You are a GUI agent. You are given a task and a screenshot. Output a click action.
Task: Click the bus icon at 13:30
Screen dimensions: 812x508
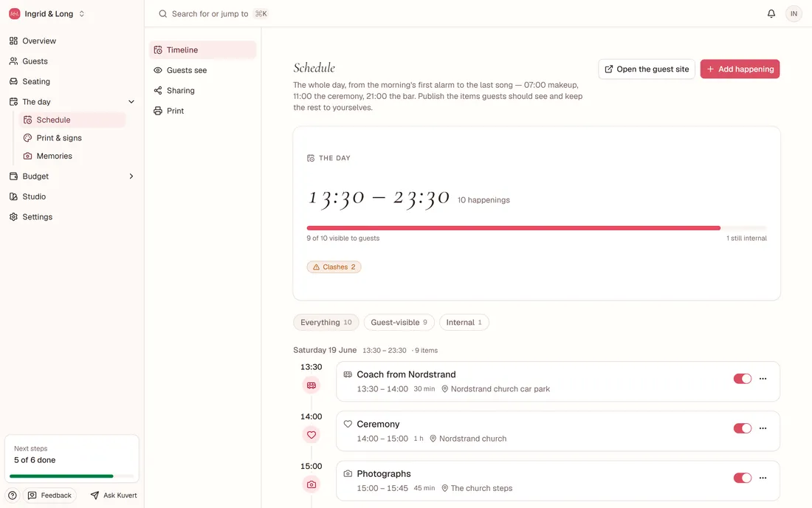pyautogui.click(x=312, y=385)
